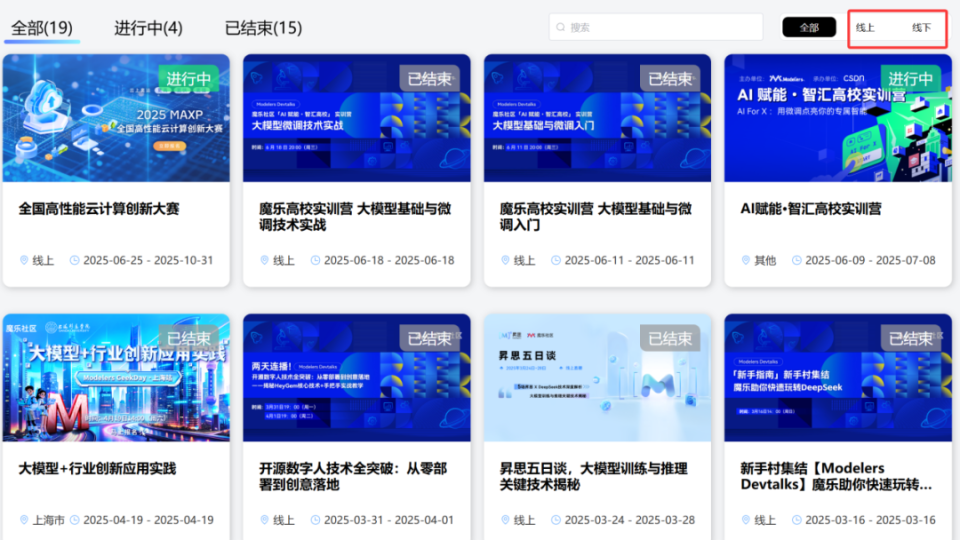Click 进行中 badge on AI 赋能 card
Screen dimensions: 960x540
point(910,78)
